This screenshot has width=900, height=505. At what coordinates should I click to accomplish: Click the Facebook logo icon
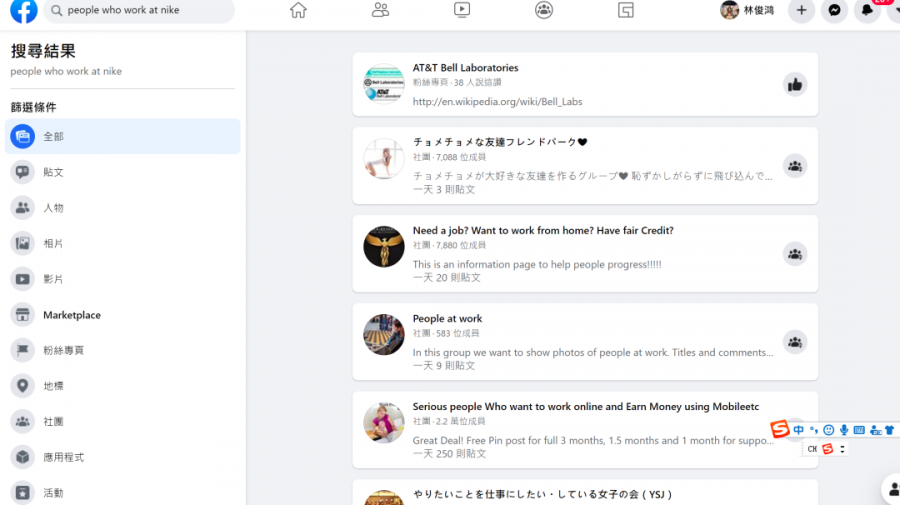[24, 10]
